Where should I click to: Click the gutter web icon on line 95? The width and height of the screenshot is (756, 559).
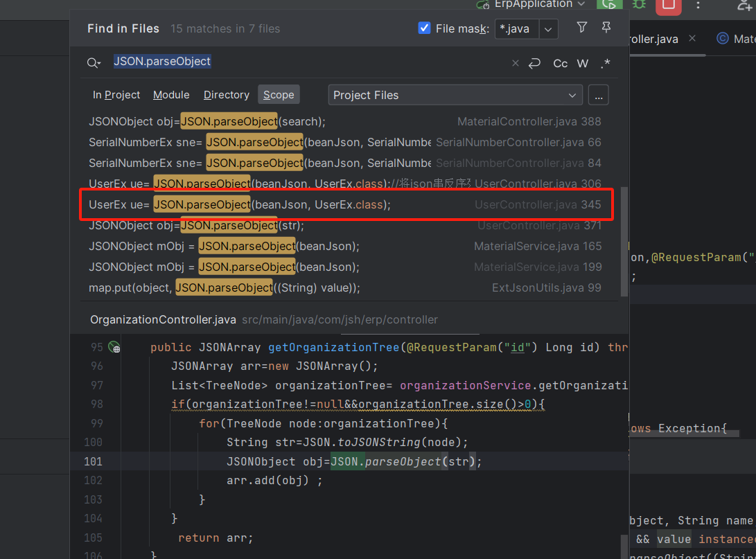coord(114,347)
